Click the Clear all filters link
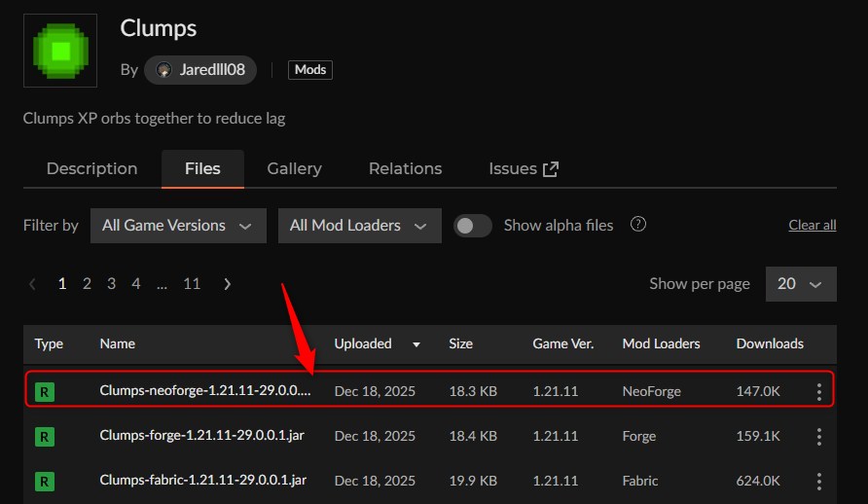Viewport: 868px width, 504px height. [812, 226]
